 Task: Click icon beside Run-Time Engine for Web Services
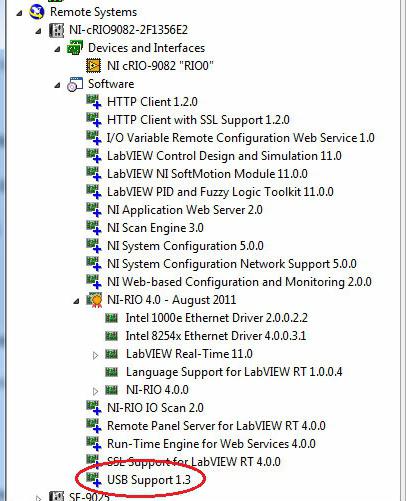[x=94, y=444]
